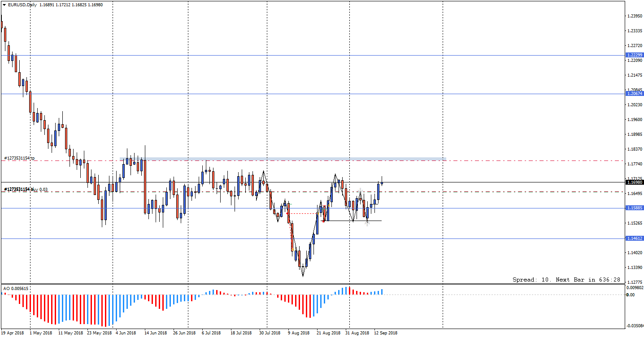Click the AO scale value -0.035084
This screenshot has height=338, width=644.
(634, 326)
